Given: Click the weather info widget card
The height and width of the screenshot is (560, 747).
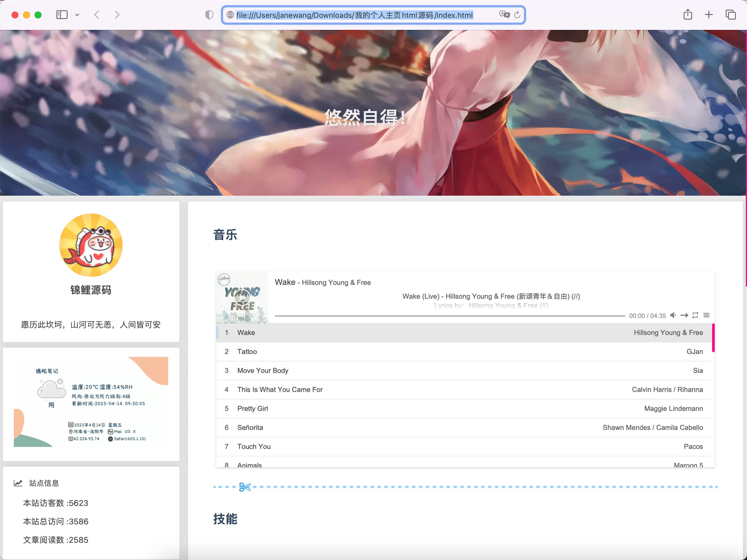Looking at the screenshot, I should [91, 402].
